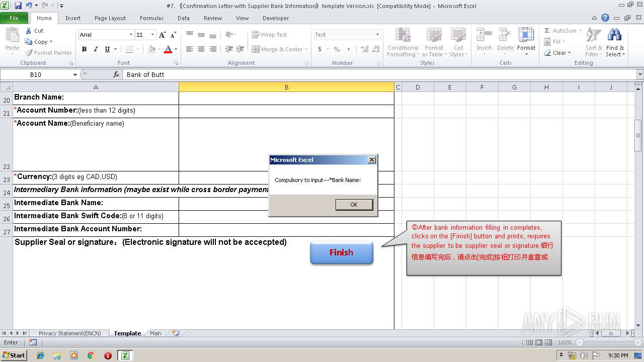The image size is (644, 362).
Task: Toggle Underline formatting
Action: [x=107, y=49]
